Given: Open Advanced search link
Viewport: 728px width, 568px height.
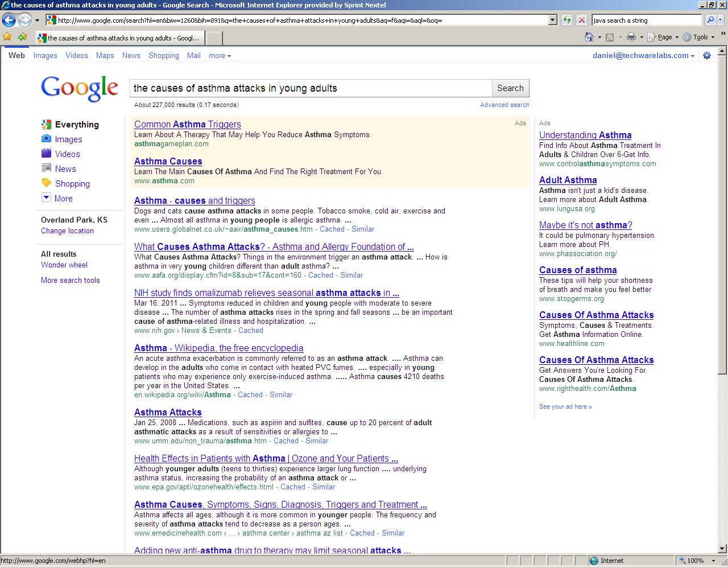Looking at the screenshot, I should [504, 105].
